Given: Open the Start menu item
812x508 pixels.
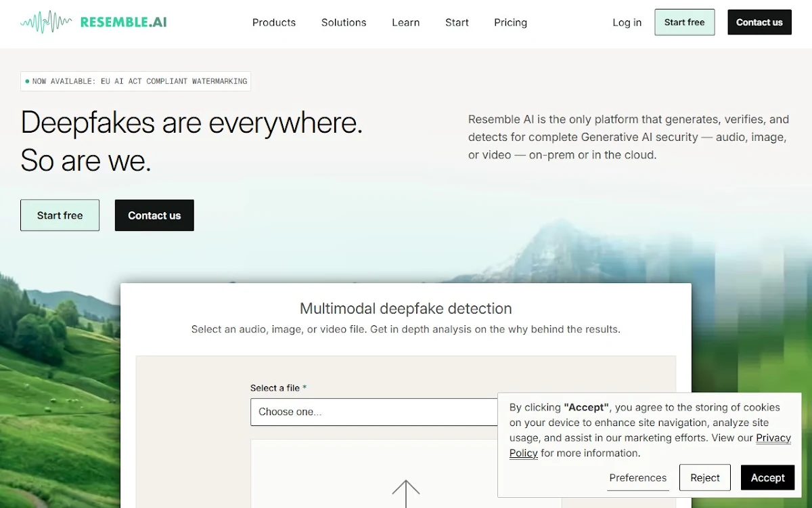Looking at the screenshot, I should click(457, 22).
